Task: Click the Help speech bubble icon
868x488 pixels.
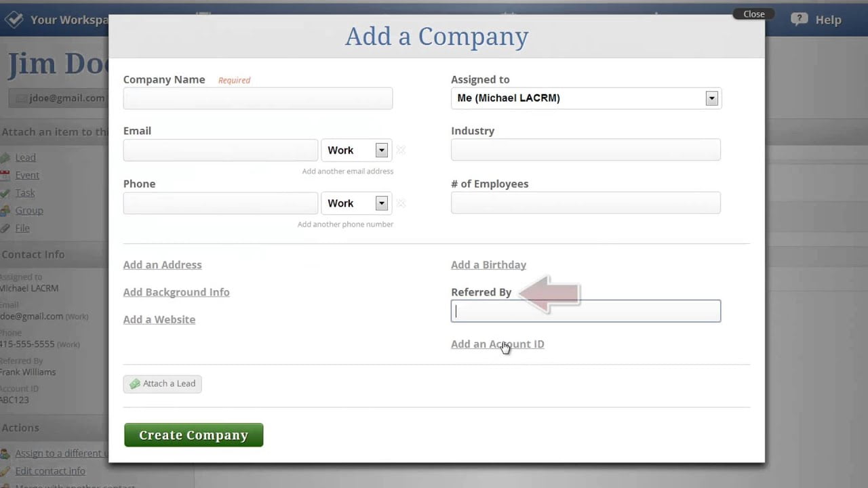Action: [x=800, y=20]
